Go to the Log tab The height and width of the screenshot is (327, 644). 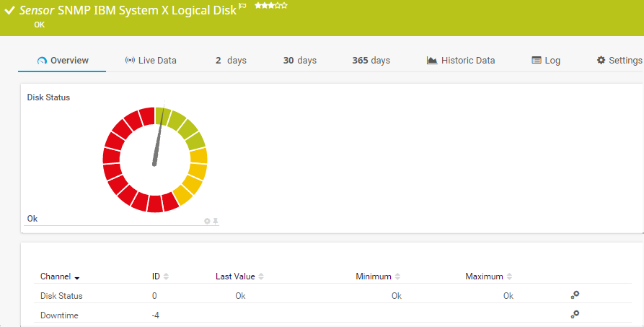pos(546,61)
